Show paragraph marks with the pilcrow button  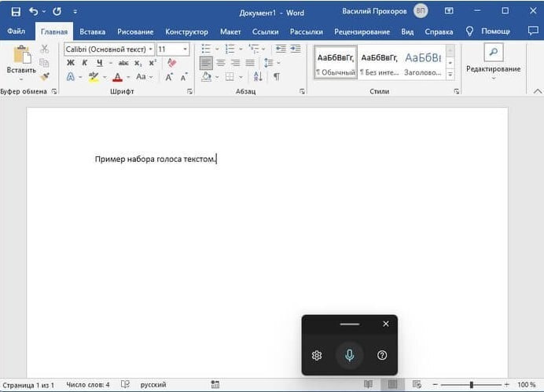coord(277,77)
